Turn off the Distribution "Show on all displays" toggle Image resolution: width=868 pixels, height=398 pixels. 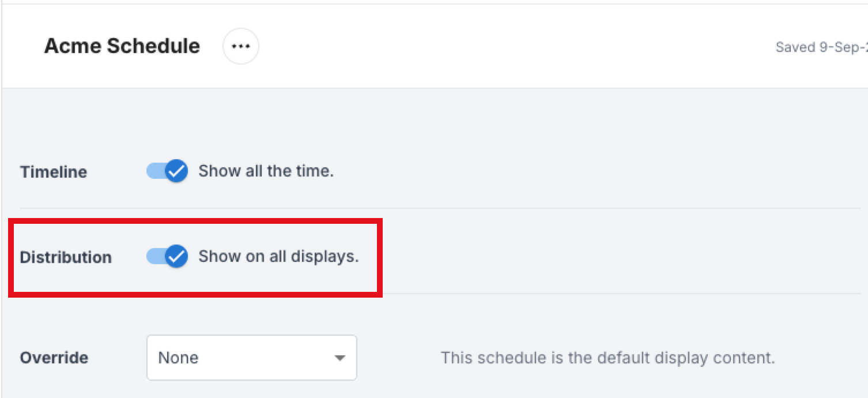coord(167,257)
